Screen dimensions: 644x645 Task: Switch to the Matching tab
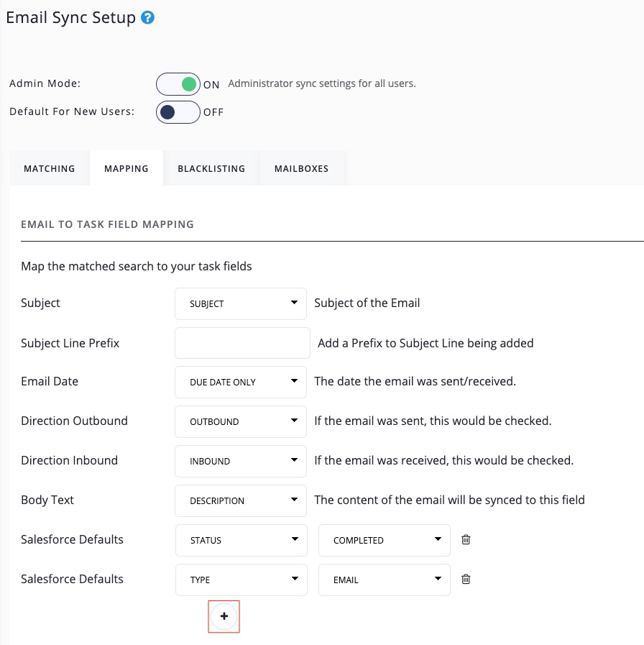tap(50, 169)
